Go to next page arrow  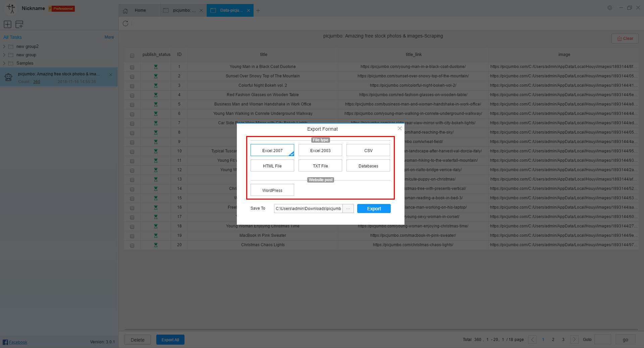pos(574,340)
